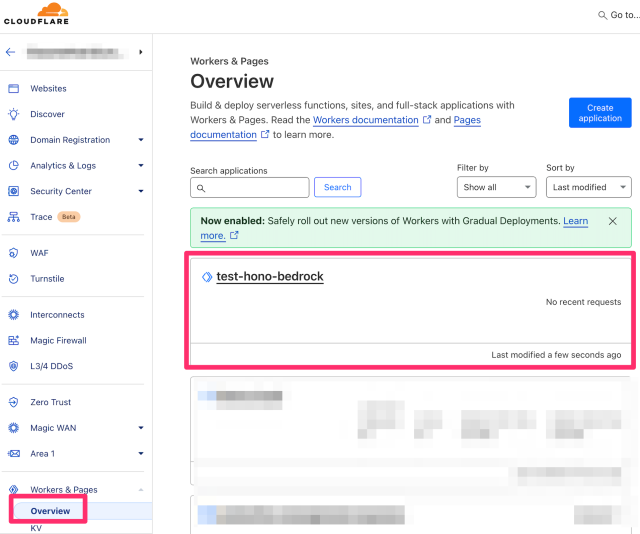The height and width of the screenshot is (534, 640).
Task: Dismiss the Gradual Deployments banner
Action: pos(613,221)
